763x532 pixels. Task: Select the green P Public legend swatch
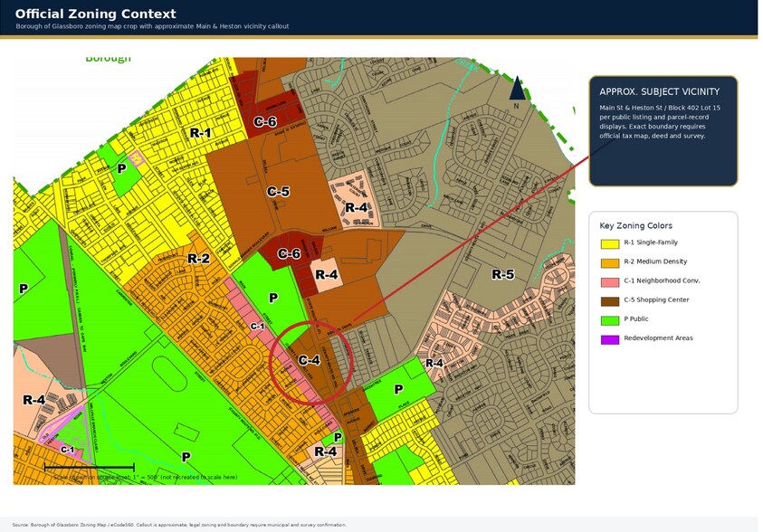[x=610, y=320]
